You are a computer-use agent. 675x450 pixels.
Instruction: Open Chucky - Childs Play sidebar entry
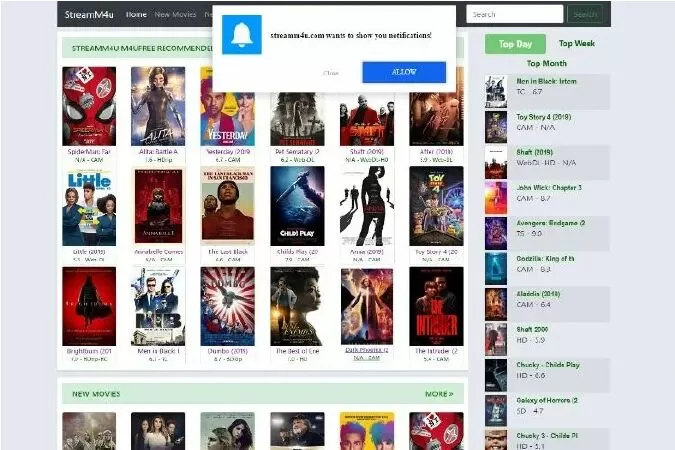pyautogui.click(x=547, y=375)
